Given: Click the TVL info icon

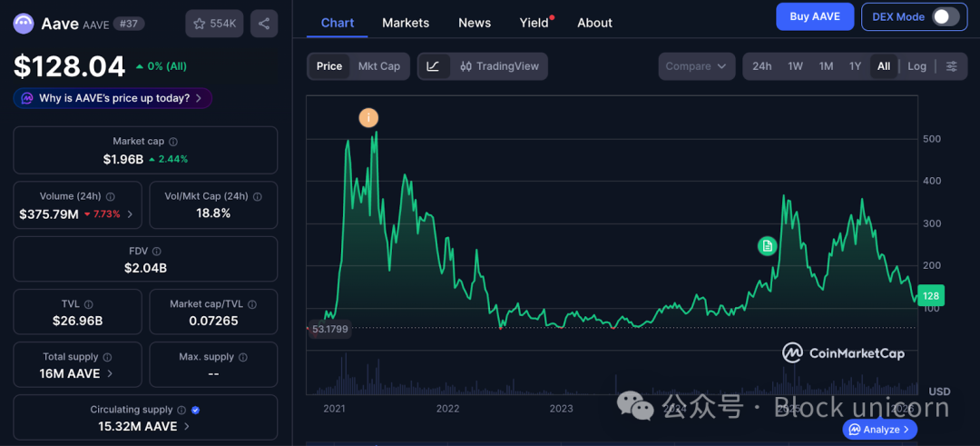Looking at the screenshot, I should [89, 304].
